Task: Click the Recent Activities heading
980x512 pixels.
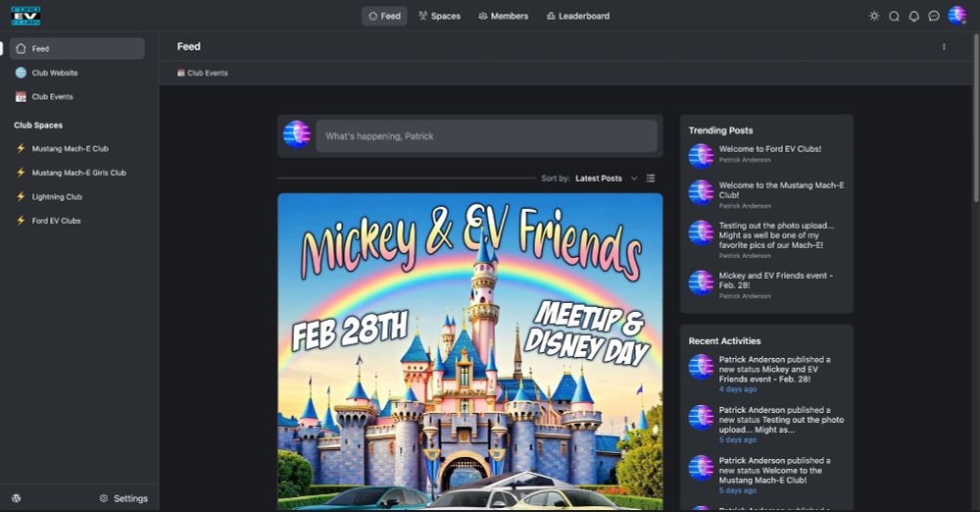Action: [724, 341]
